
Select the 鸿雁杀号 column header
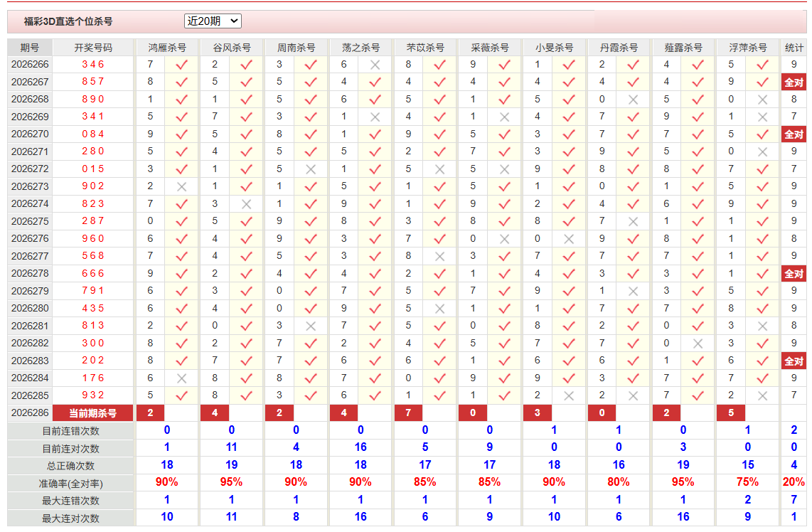167,48
